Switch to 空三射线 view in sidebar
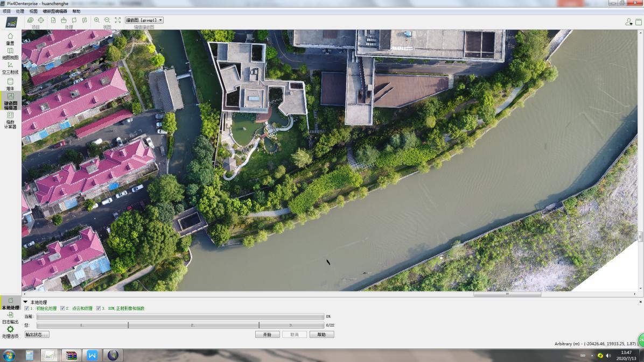The width and height of the screenshot is (644, 362). point(10,68)
